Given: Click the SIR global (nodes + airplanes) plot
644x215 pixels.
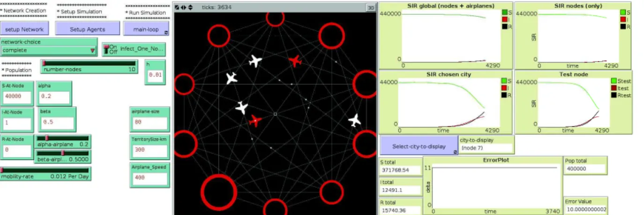Looking at the screenshot, I should pyautogui.click(x=446, y=35).
